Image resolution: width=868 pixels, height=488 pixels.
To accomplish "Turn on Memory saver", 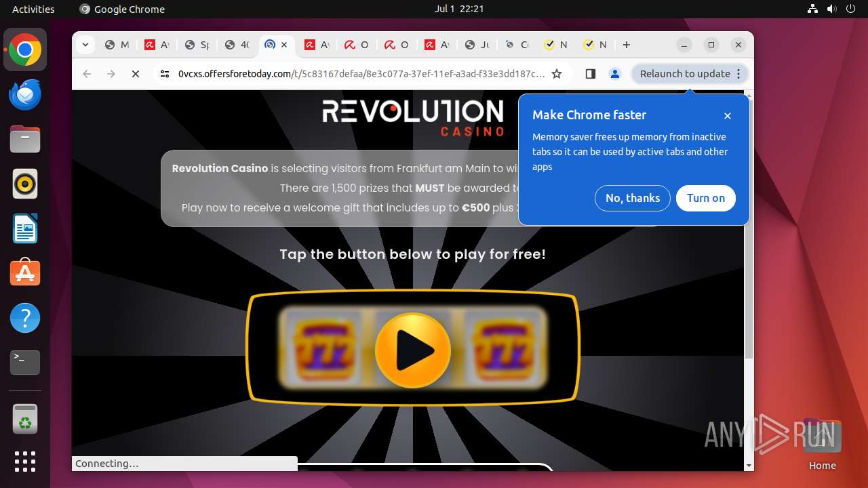I will coord(706,198).
